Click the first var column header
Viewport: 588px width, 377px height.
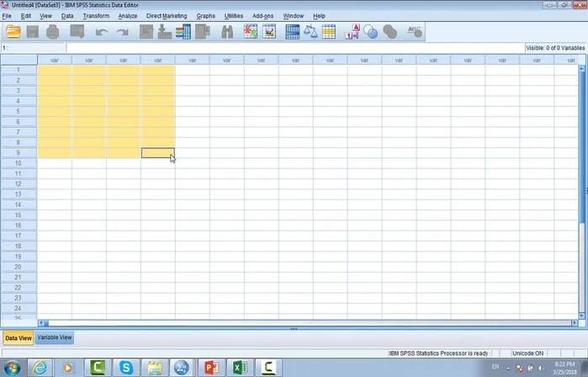pyautogui.click(x=55, y=60)
